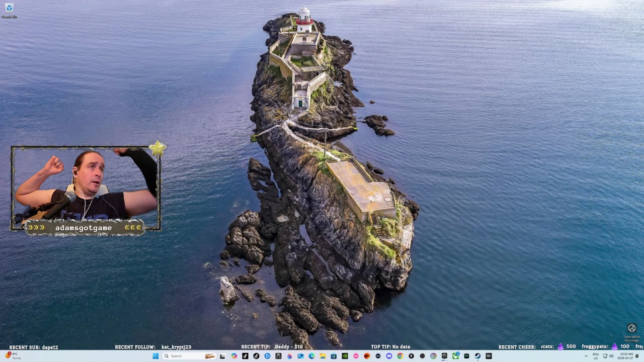The height and width of the screenshot is (362, 644).
Task: Click the "froggypate:" recent cheer name
Action: point(596,347)
